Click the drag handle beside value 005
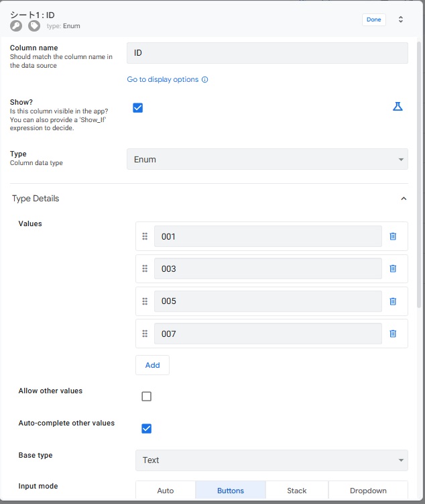This screenshot has height=504, width=425. click(145, 301)
